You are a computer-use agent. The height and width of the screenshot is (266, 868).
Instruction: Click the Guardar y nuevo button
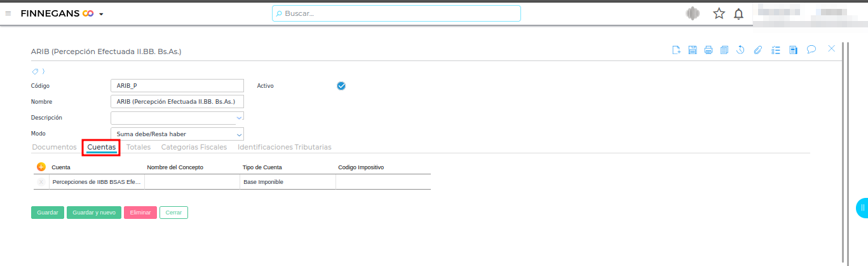pyautogui.click(x=94, y=213)
